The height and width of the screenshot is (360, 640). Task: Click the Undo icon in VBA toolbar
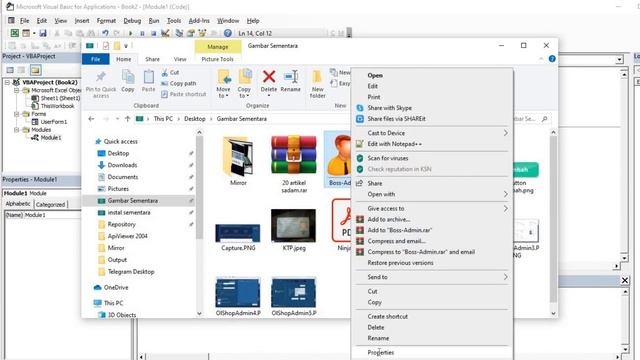(x=105, y=33)
